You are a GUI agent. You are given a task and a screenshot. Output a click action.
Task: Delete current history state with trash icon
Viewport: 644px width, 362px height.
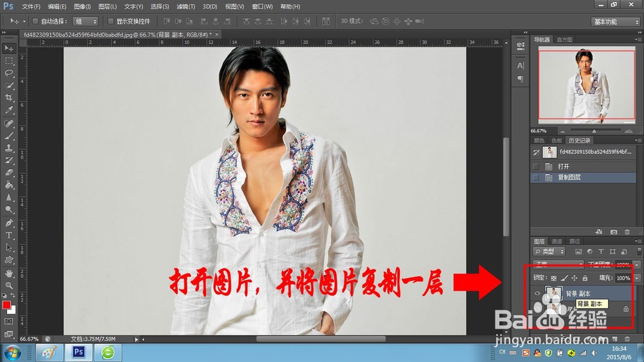[627, 232]
